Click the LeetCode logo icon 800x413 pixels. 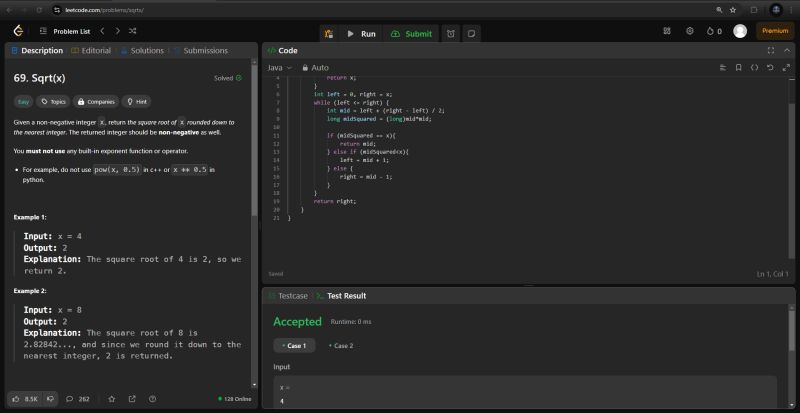click(x=18, y=31)
